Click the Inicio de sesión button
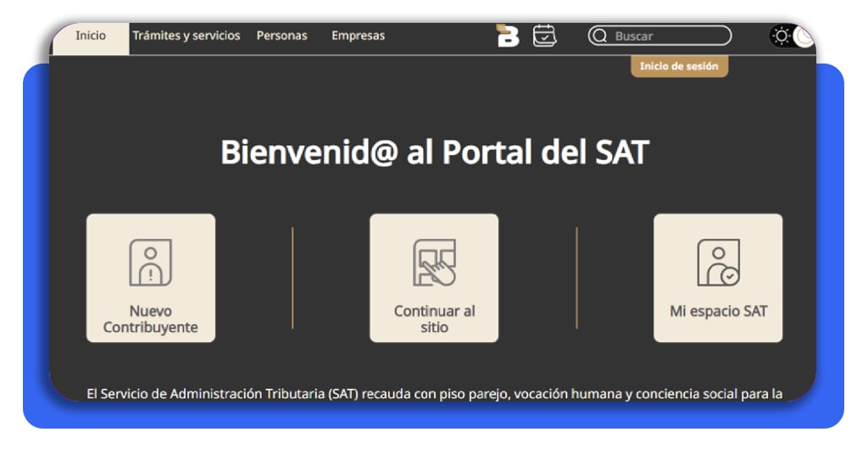Screen dimensions: 868x454 [679, 66]
